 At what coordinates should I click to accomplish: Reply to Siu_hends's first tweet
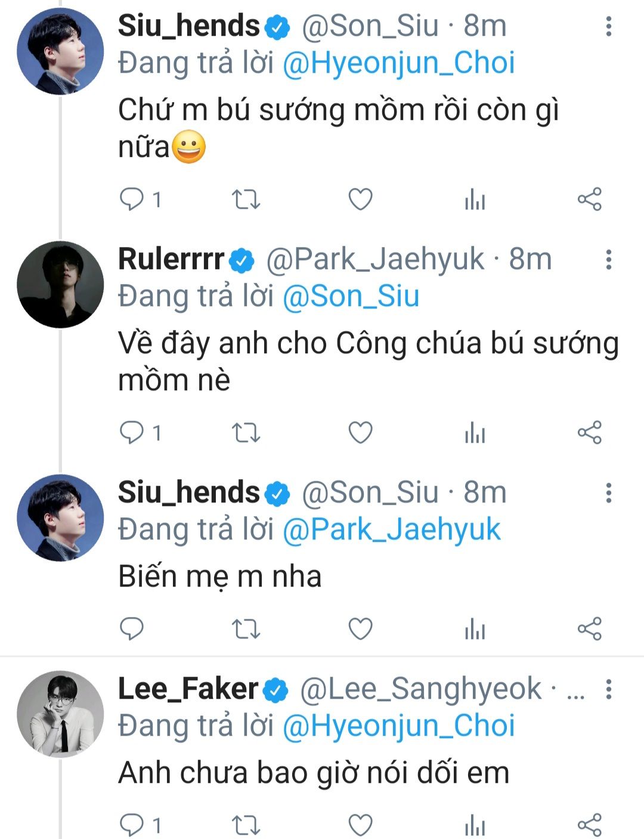(132, 199)
